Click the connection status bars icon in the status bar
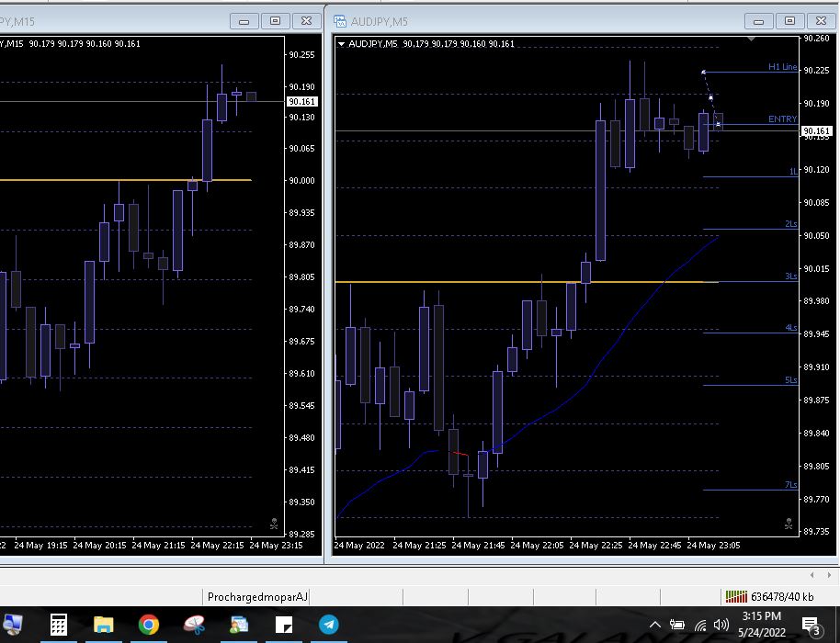Screen dimensions: 840x643 [736, 596]
